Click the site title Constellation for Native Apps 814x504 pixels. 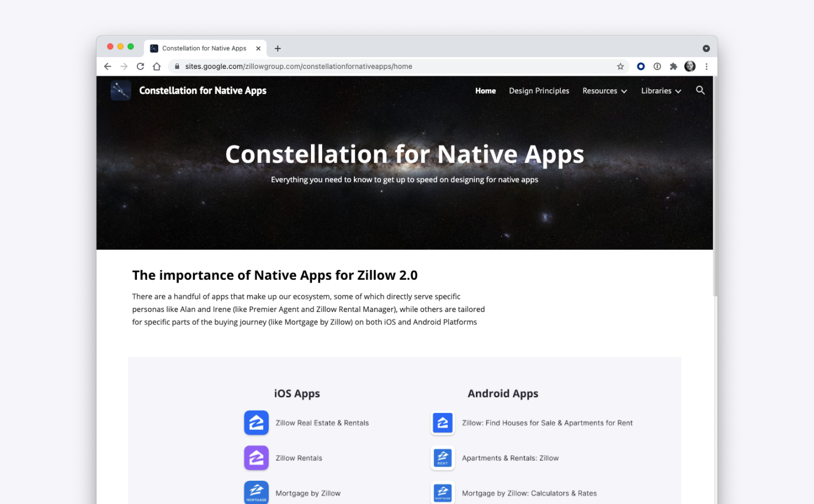click(202, 90)
